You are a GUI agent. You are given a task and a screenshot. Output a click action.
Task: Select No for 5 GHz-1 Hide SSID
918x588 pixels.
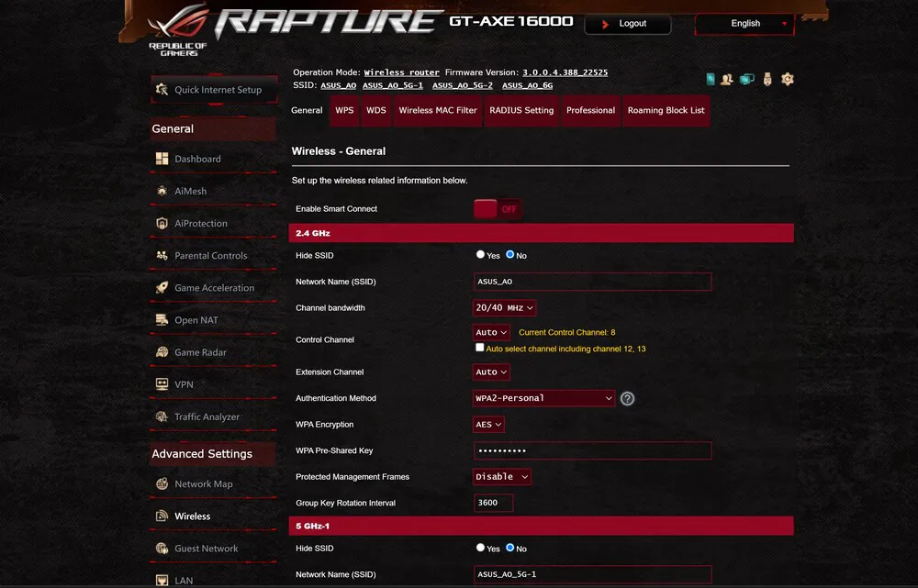(509, 548)
